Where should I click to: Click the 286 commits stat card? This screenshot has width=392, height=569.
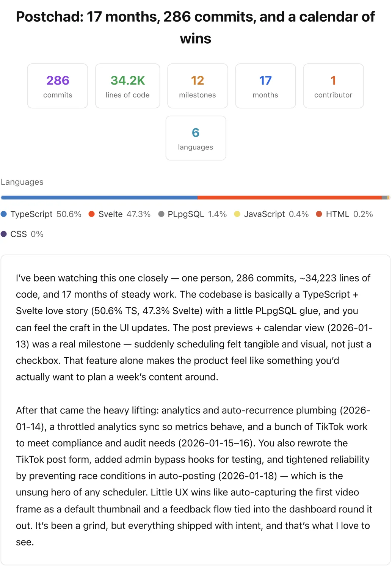(58, 86)
